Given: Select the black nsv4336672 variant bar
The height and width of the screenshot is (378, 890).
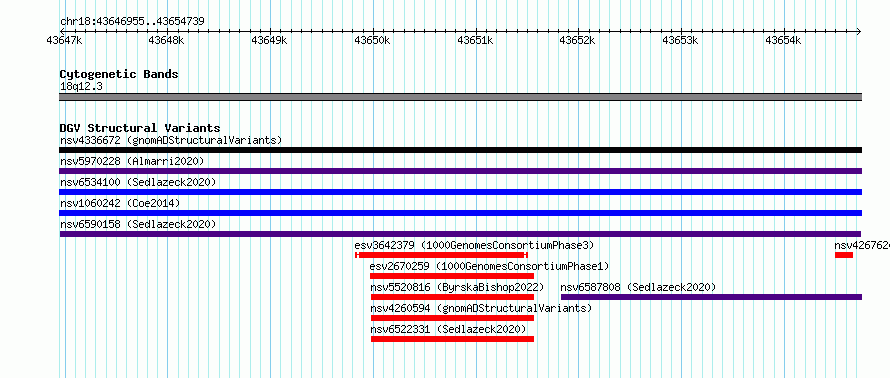Looking at the screenshot, I should 460,150.
